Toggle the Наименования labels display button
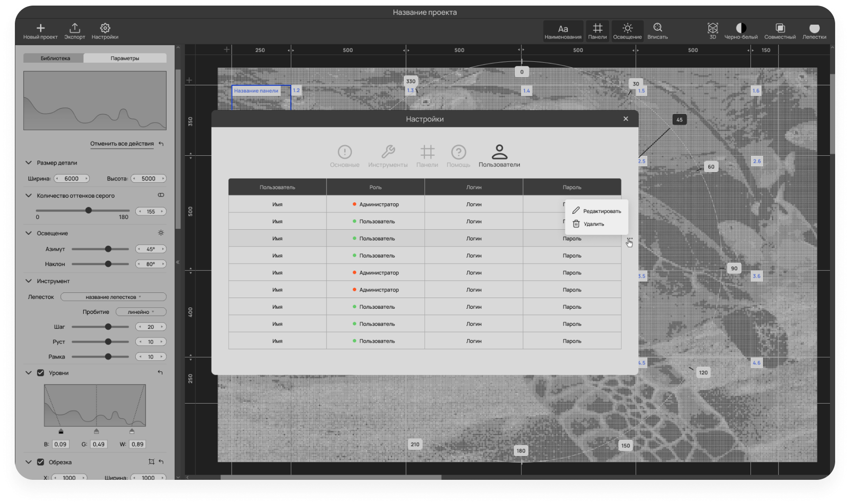Image resolution: width=850 pixels, height=504 pixels. pos(563,31)
